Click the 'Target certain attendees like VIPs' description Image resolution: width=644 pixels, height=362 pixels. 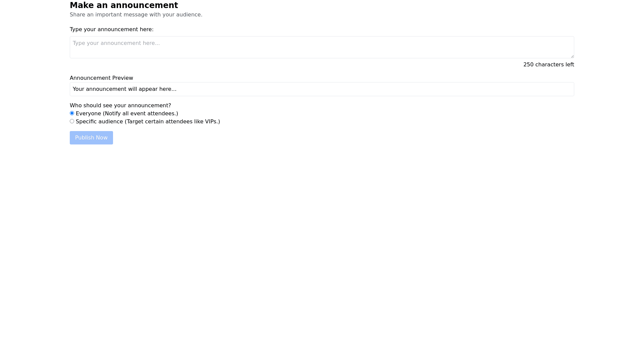click(172, 122)
